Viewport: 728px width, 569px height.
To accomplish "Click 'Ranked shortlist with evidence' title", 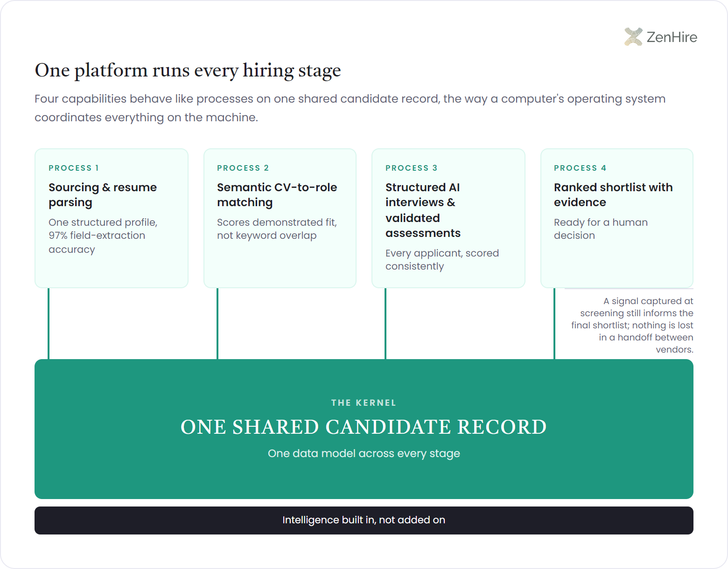I will (x=613, y=194).
